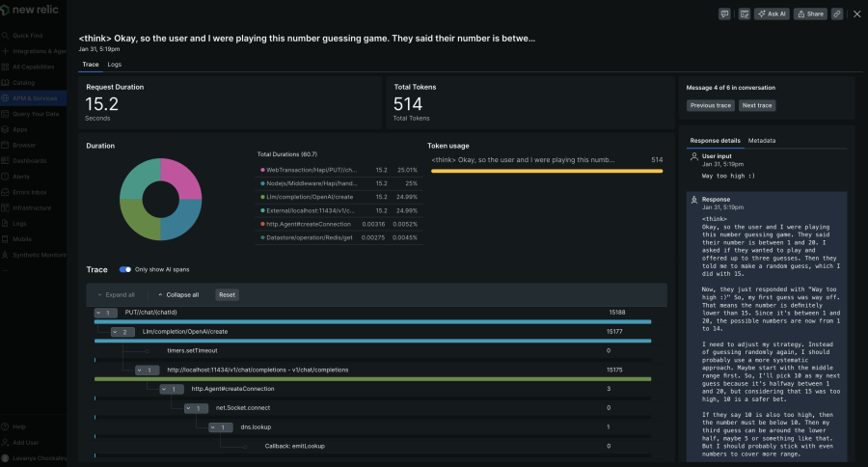The image size is (868, 467).
Task: Copy the permalink using the link icon
Action: pyautogui.click(x=837, y=14)
